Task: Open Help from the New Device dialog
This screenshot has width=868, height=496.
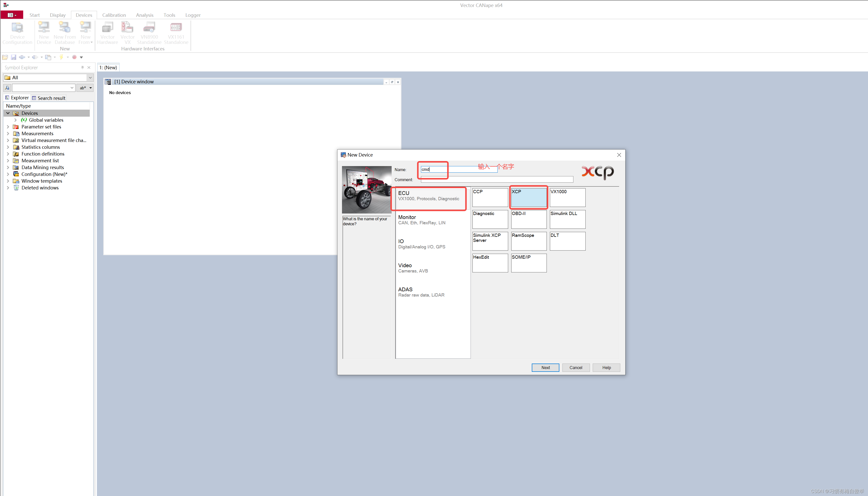Action: [606, 368]
